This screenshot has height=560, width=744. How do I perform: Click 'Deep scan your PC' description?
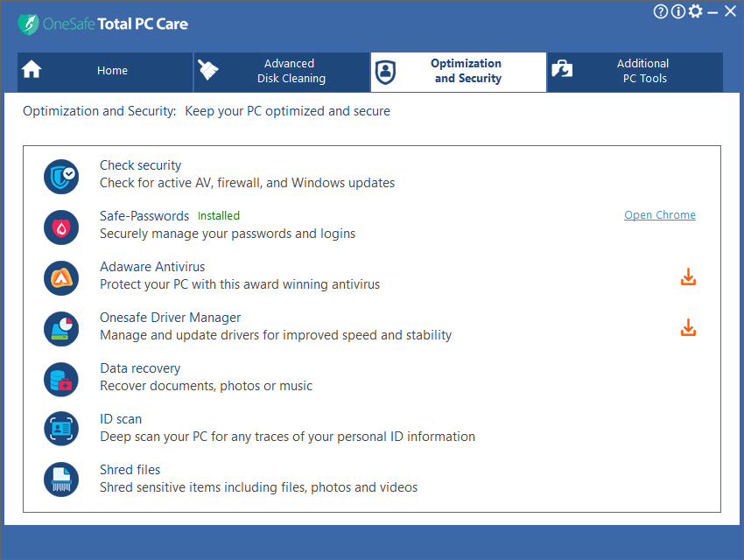pos(287,437)
